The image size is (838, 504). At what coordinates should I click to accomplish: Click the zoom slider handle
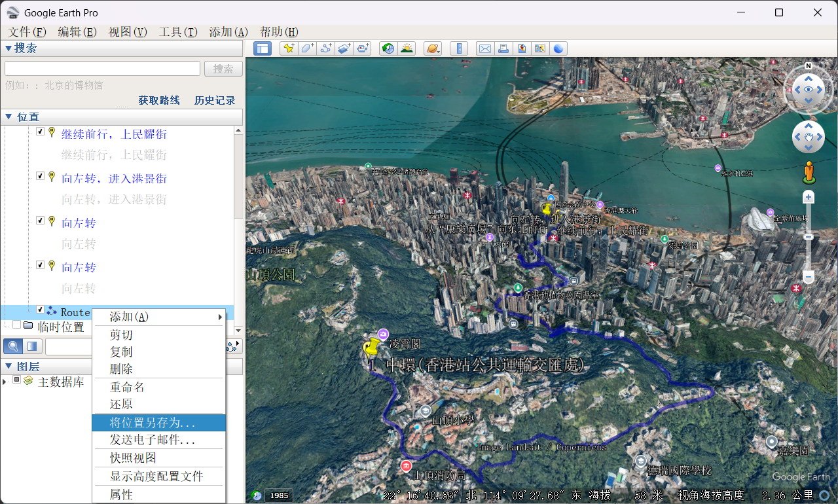click(x=809, y=237)
